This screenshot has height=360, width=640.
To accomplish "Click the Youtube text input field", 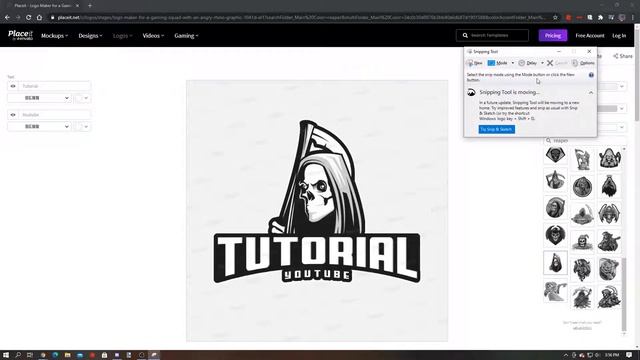I will click(x=54, y=115).
